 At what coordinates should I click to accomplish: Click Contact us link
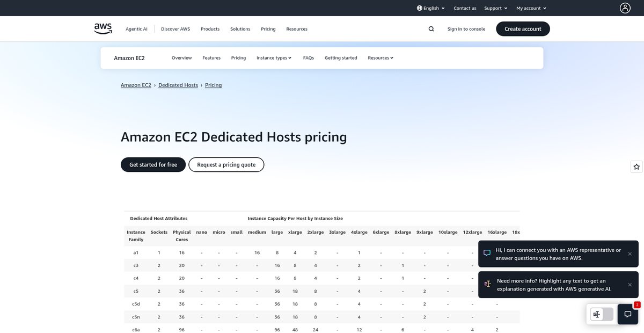tap(465, 8)
